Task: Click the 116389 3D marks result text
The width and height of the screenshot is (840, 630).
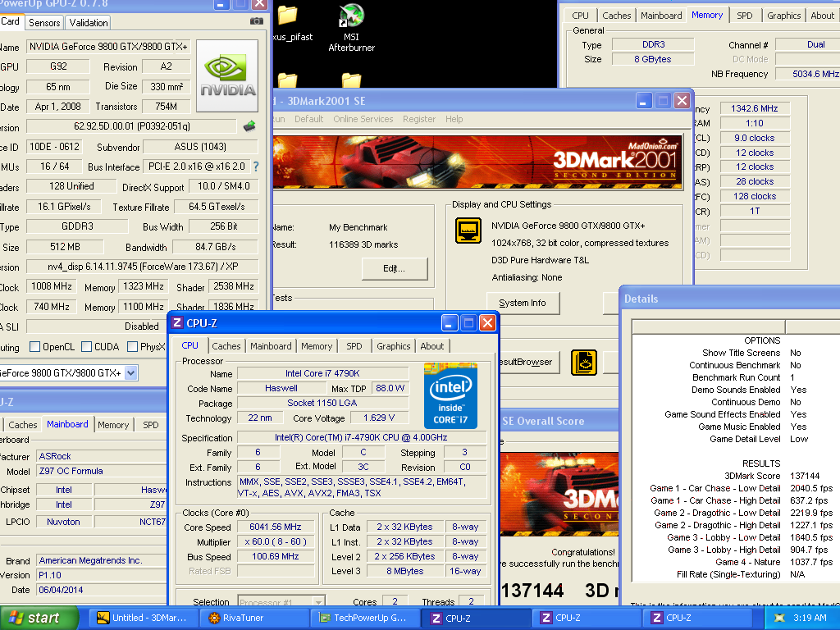Action: coord(363,244)
